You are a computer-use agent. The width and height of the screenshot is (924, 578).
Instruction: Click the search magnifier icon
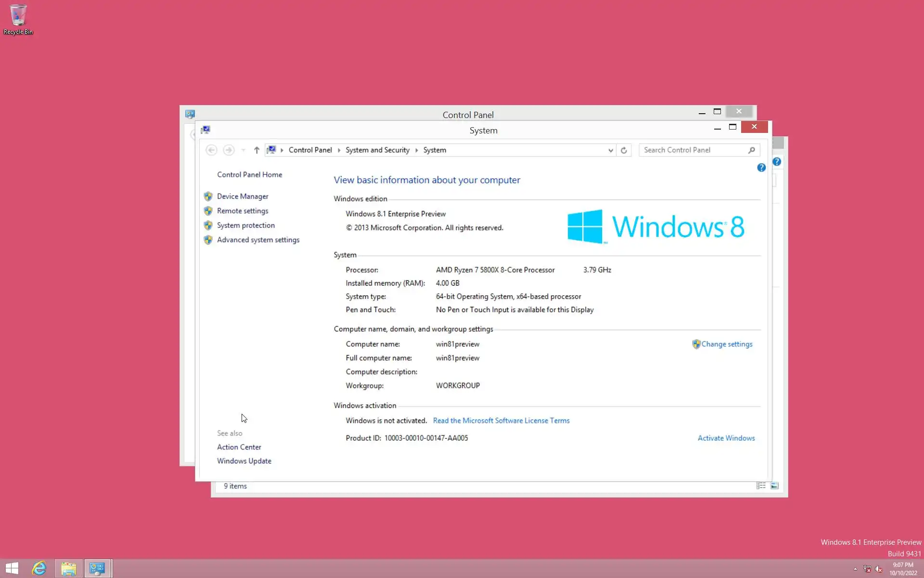[x=751, y=150]
